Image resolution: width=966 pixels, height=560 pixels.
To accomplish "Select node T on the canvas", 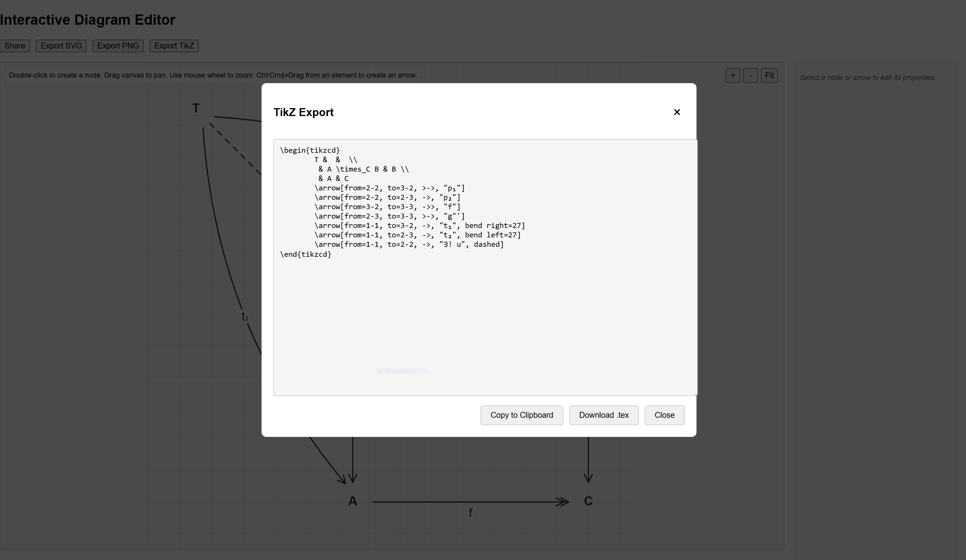I will coord(196,108).
